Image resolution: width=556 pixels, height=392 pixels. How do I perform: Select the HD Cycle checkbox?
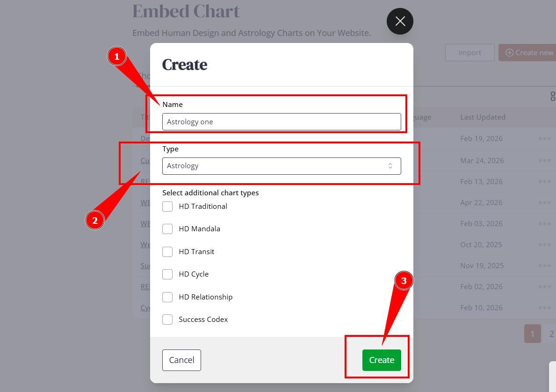(167, 274)
